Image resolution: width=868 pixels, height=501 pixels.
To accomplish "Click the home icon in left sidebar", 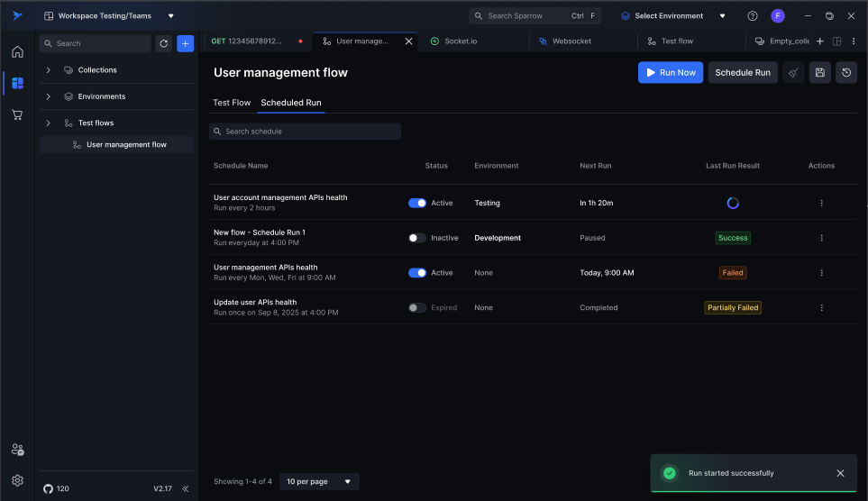I will click(x=17, y=51).
